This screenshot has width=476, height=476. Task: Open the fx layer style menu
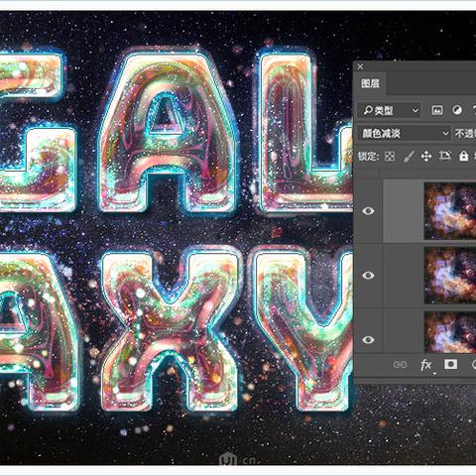coord(425,365)
